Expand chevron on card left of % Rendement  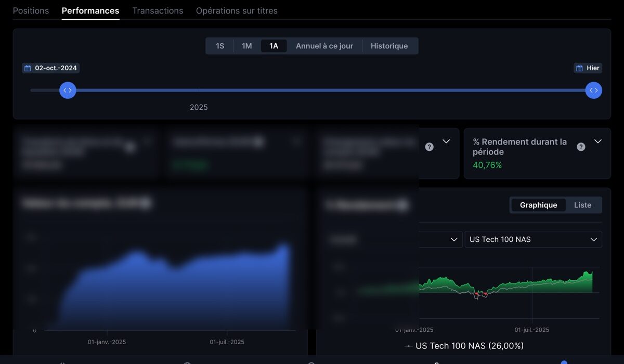coord(446,141)
